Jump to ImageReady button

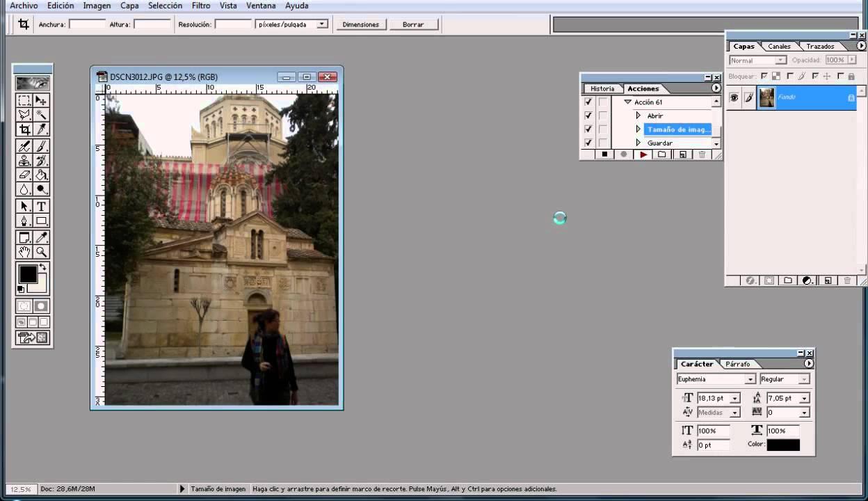[33, 338]
